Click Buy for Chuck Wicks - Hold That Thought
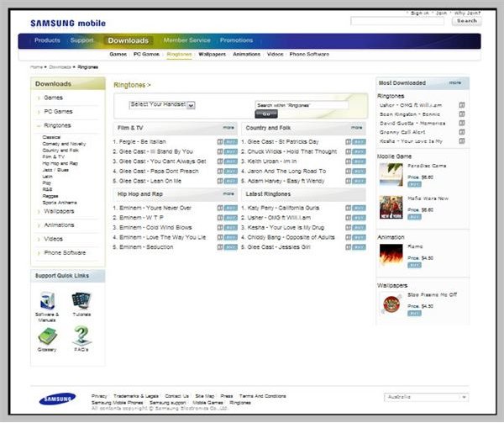504x423 pixels. (359, 152)
